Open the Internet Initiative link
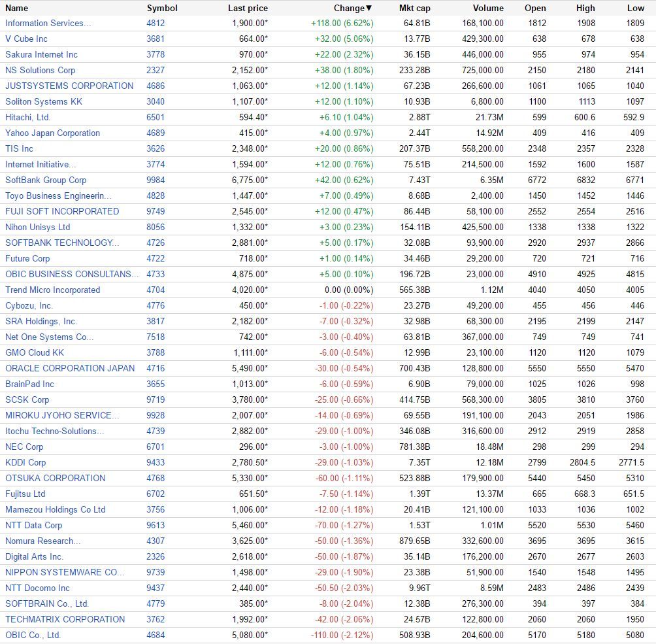The image size is (656, 644). [41, 165]
